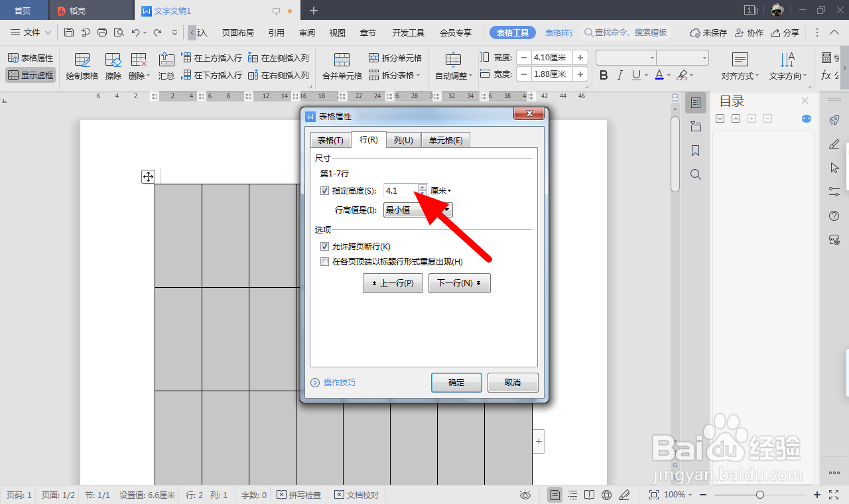The height and width of the screenshot is (504, 849).
Task: Open the 页面布局 ribbon tab
Action: pos(237,32)
